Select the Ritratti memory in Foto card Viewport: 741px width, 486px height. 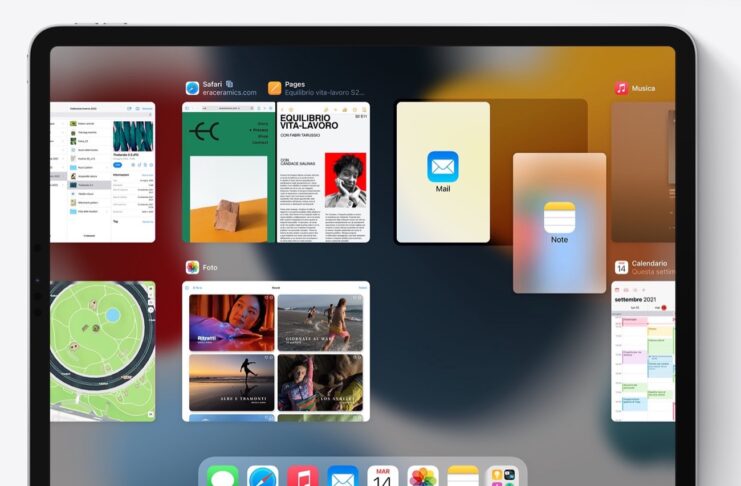coord(232,323)
